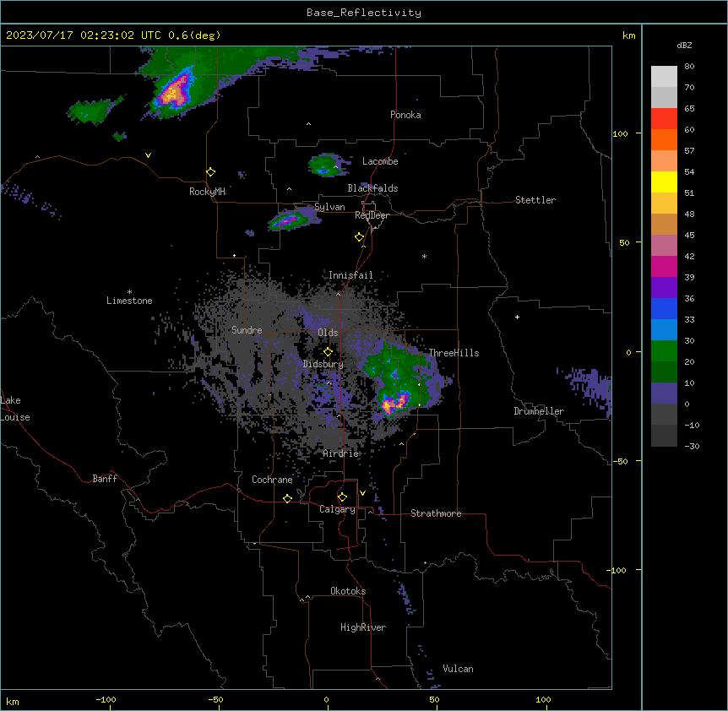Screen dimensions: 728x711
Task: Select the yellow V marker east of Calgary
Action: click(x=362, y=493)
